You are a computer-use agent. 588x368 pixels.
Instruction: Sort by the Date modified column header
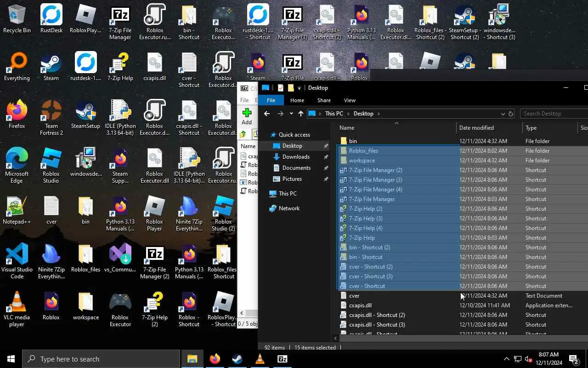pyautogui.click(x=490, y=128)
